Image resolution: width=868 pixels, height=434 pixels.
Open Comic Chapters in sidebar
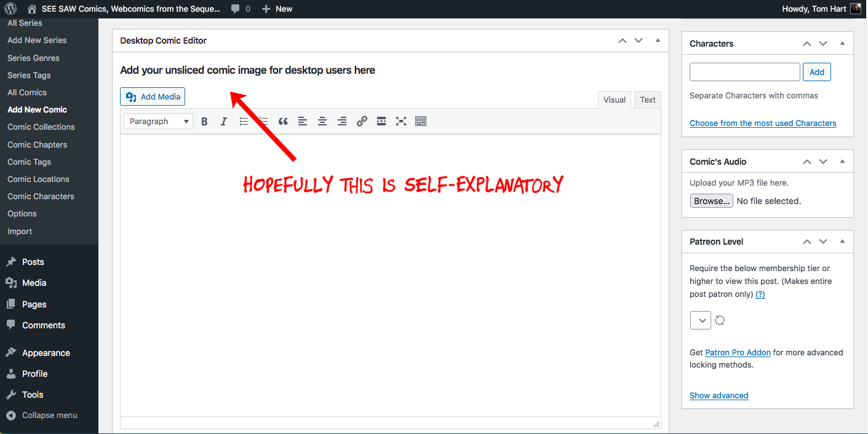[x=38, y=144]
